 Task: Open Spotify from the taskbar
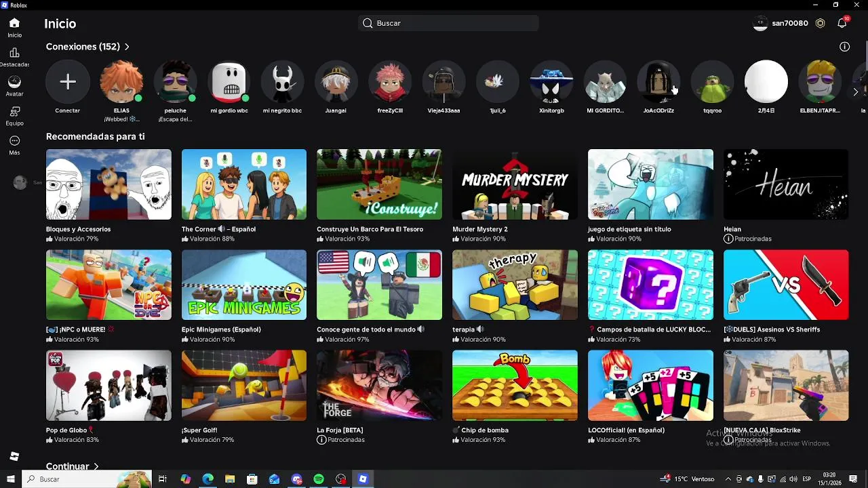click(x=319, y=479)
